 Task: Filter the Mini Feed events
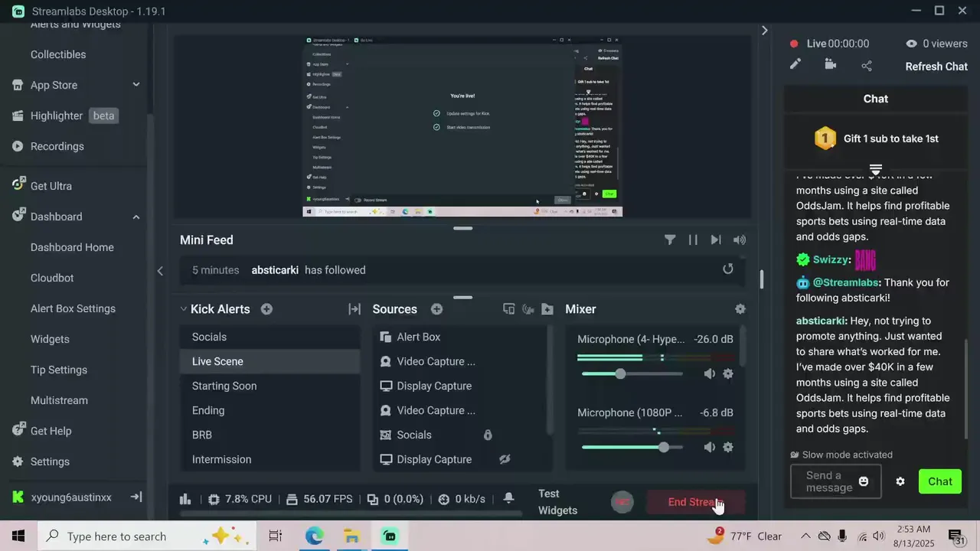[670, 240]
